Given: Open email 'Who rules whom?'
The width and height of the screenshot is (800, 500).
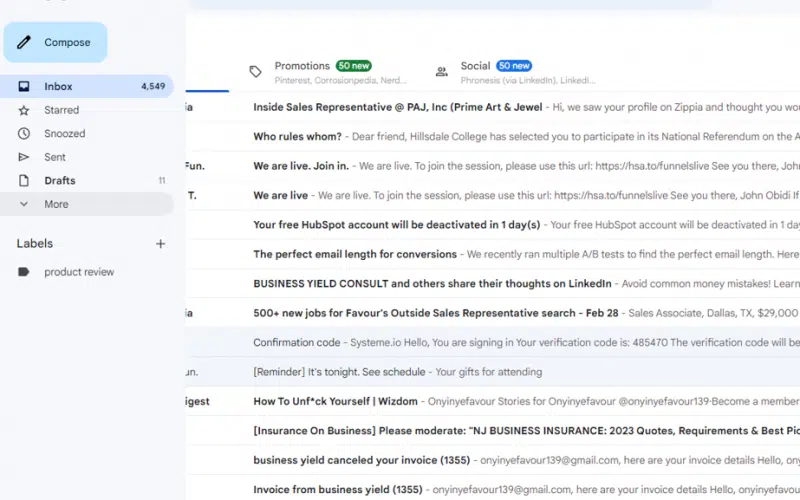Looking at the screenshot, I should tap(297, 136).
